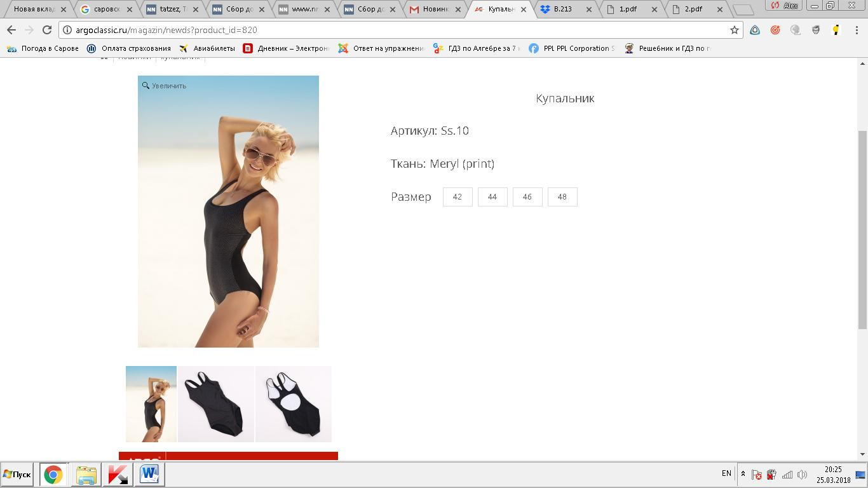Screen dimensions: 868x488
Task: Close the Новая вкладка tab
Action: 64,10
